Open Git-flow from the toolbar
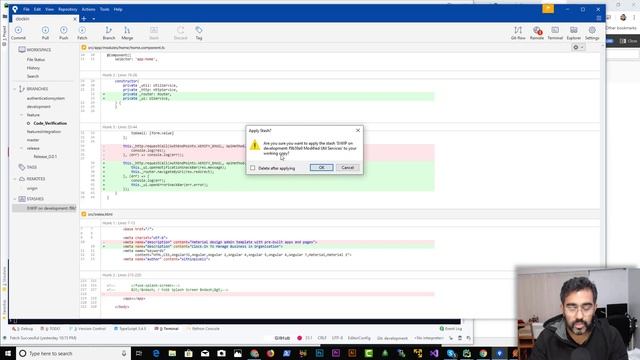Viewport: 640px width, 360px height. click(518, 33)
